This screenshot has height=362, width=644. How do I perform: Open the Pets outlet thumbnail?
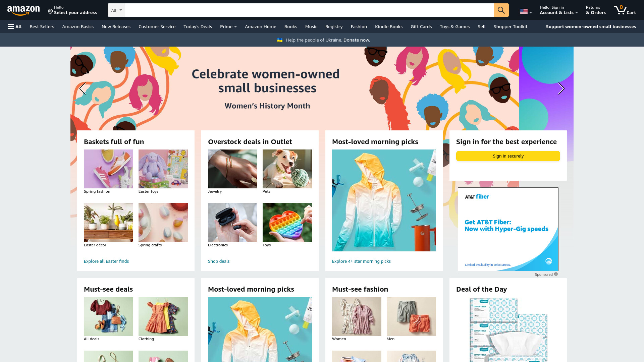[287, 169]
